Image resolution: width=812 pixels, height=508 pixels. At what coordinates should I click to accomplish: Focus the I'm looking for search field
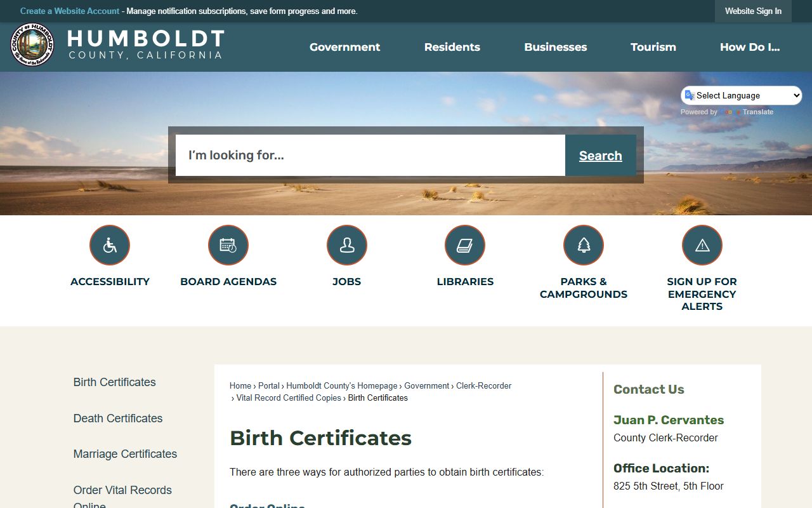pos(370,156)
